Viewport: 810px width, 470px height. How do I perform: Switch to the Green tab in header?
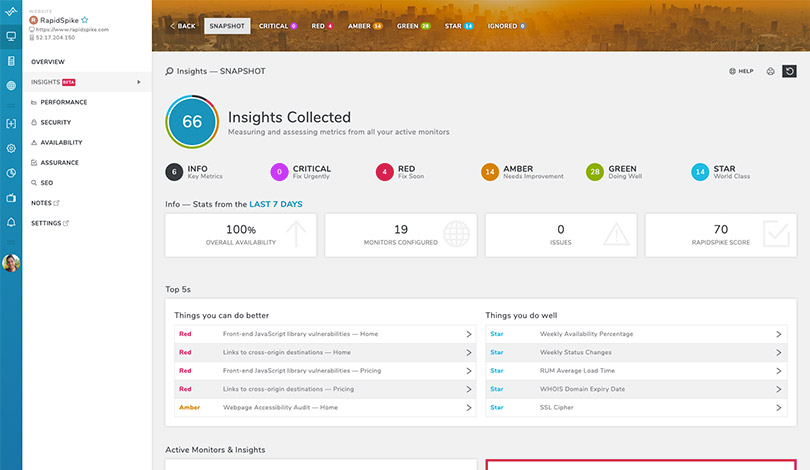[413, 26]
